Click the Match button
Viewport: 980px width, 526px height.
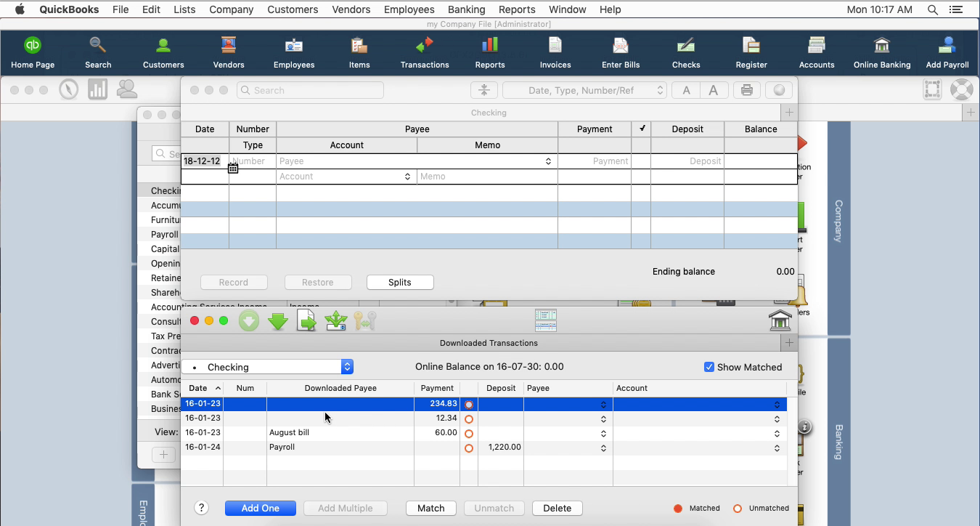tap(431, 508)
